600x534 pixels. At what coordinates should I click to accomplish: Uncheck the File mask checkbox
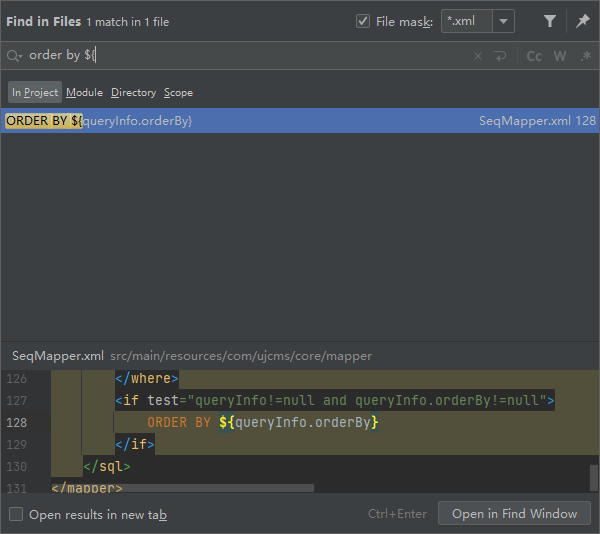363,21
